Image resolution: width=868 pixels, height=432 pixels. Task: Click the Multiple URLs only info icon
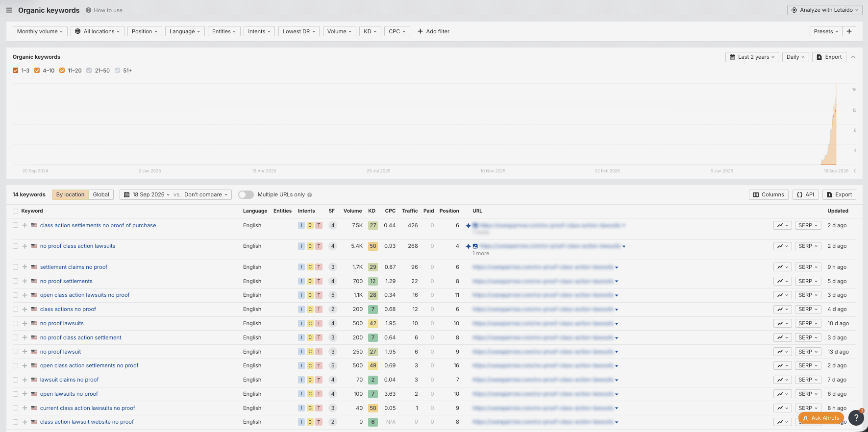[x=310, y=195]
